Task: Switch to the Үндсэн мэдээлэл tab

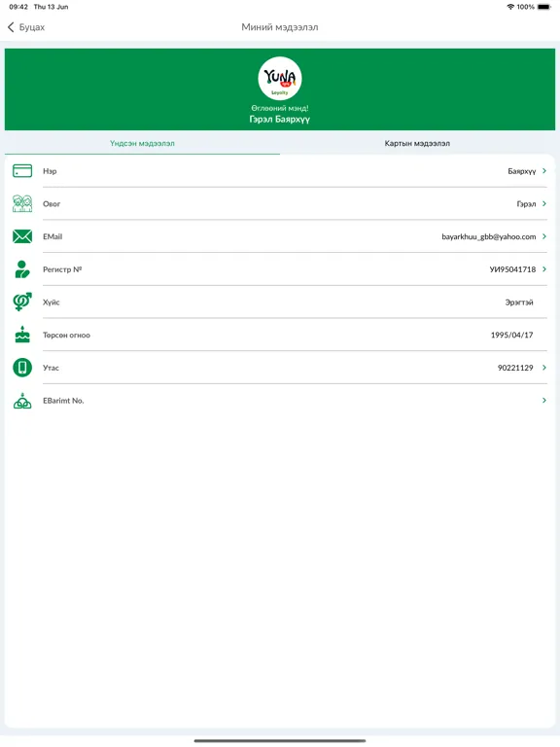Action: 142,143
